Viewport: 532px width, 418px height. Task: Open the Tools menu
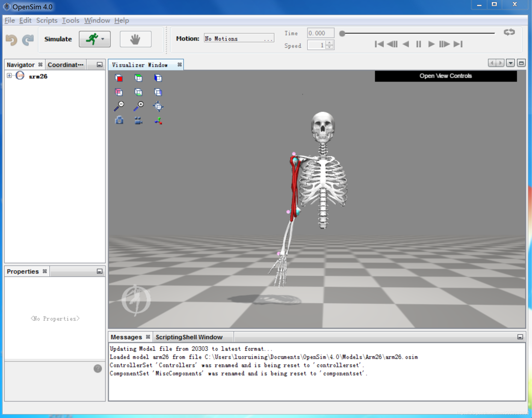[70, 20]
